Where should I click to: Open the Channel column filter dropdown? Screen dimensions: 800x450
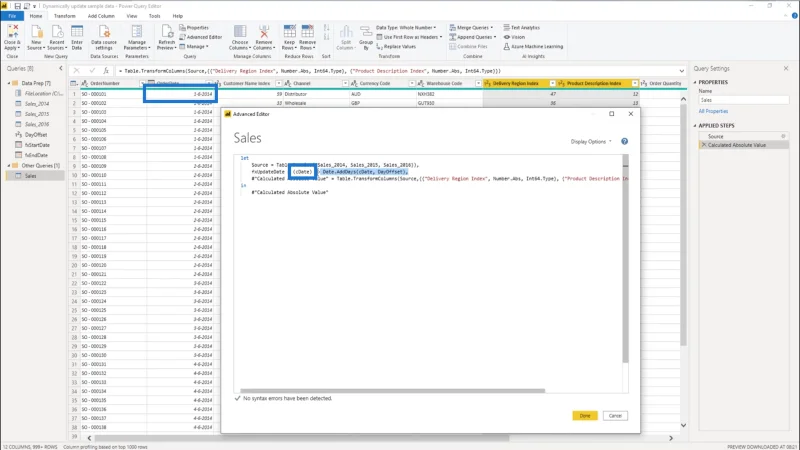tap(345, 83)
